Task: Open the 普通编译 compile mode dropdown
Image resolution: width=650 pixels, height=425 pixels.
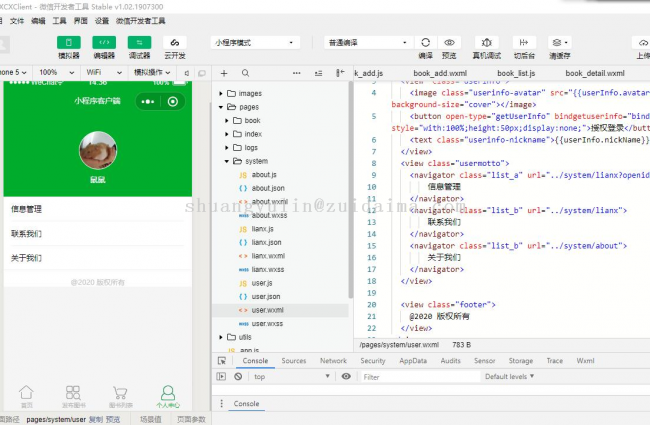Action: pos(354,43)
